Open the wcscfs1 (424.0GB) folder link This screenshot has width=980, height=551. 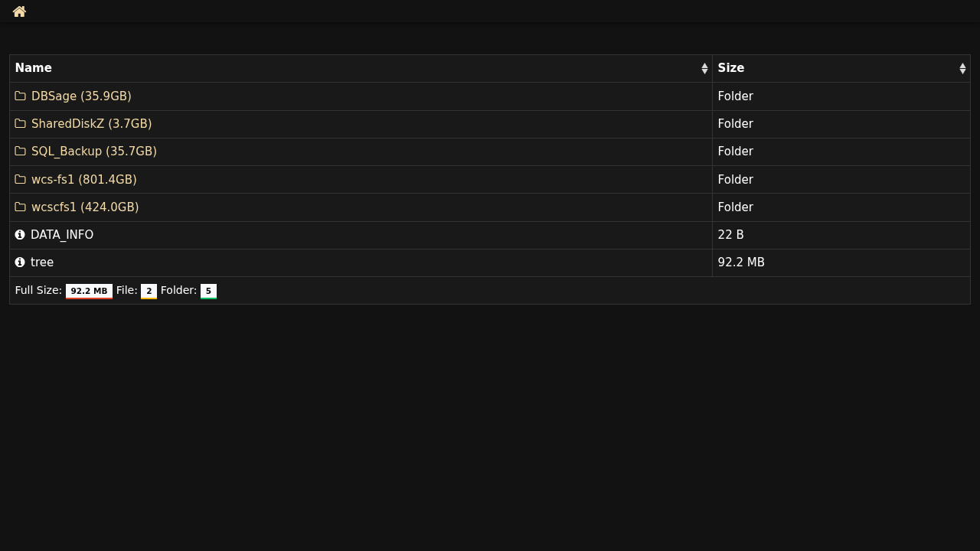pos(85,207)
